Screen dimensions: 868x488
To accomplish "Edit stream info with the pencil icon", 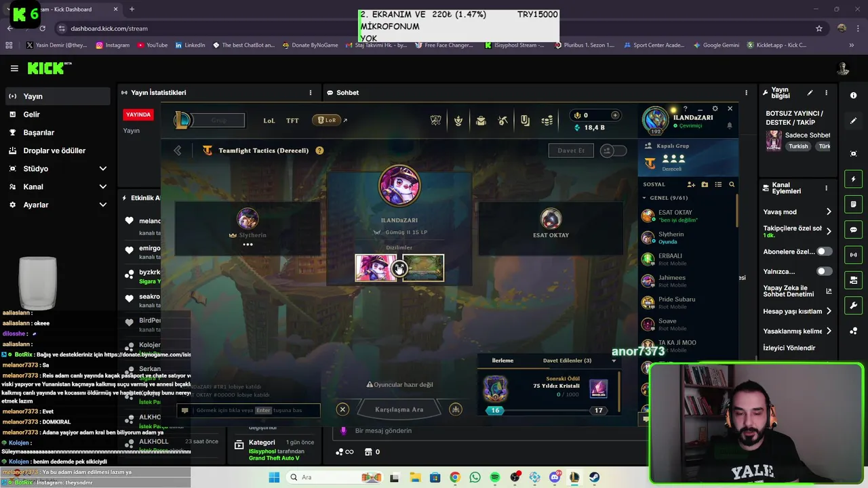I will [x=810, y=93].
